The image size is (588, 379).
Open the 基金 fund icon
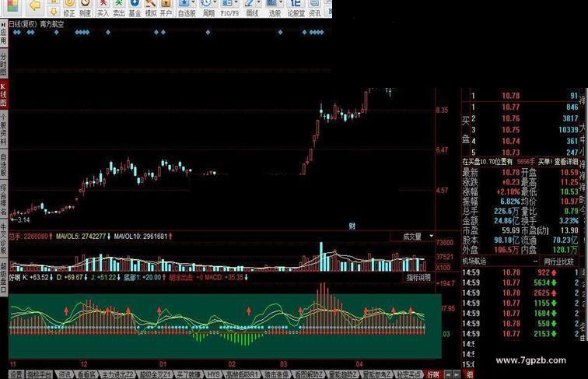[135, 9]
